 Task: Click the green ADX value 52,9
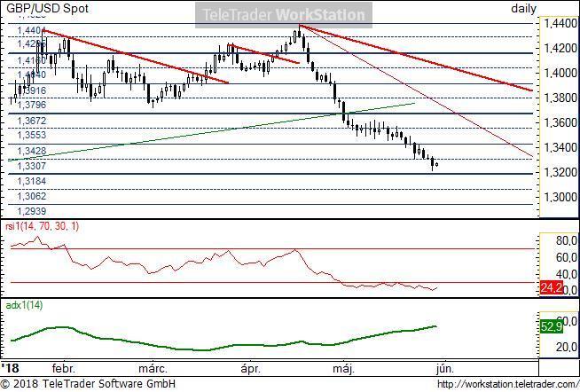[551, 326]
